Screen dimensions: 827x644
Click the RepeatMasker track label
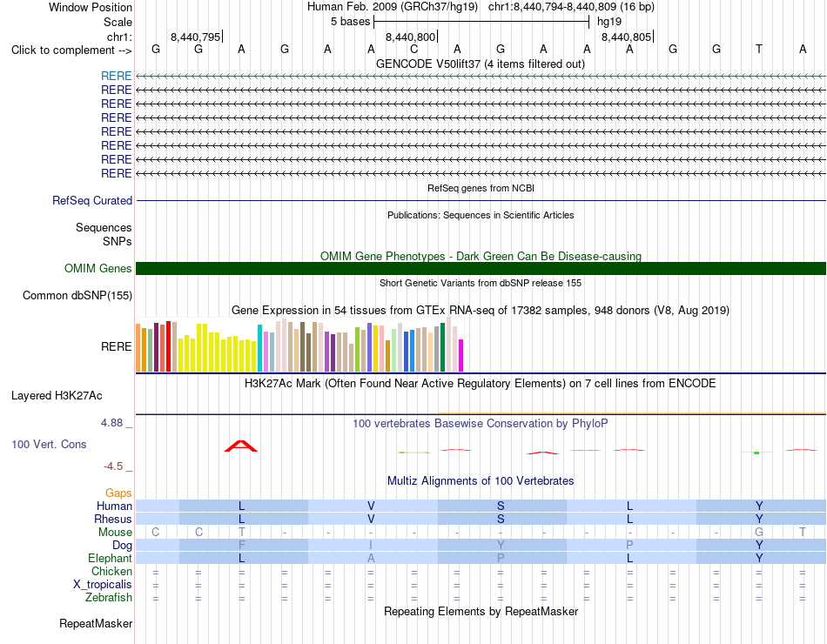[x=96, y=623]
